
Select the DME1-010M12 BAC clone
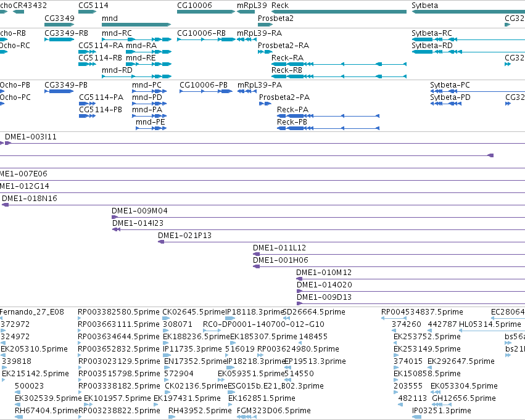pos(410,279)
